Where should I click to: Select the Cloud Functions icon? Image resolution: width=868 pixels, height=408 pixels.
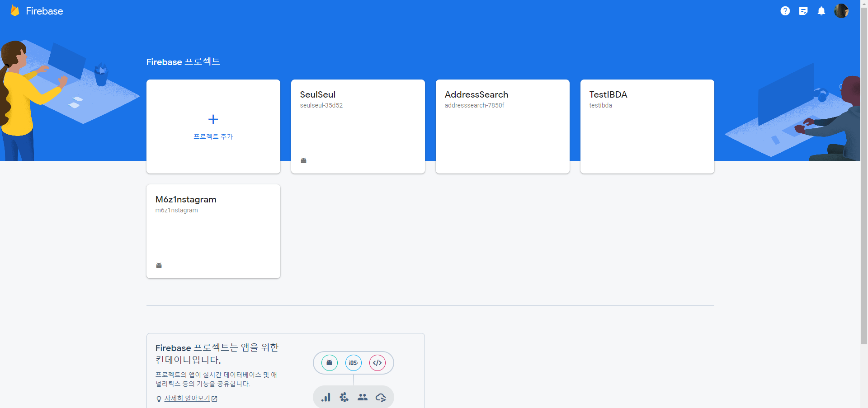381,397
